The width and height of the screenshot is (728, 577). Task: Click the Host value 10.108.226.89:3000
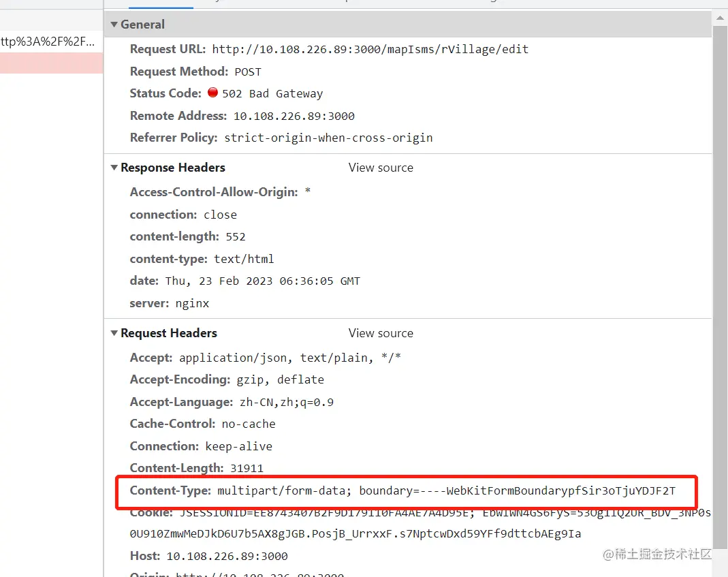coord(227,557)
